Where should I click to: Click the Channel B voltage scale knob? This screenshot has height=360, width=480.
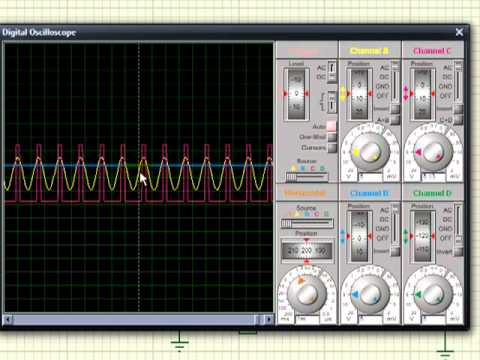(370, 295)
